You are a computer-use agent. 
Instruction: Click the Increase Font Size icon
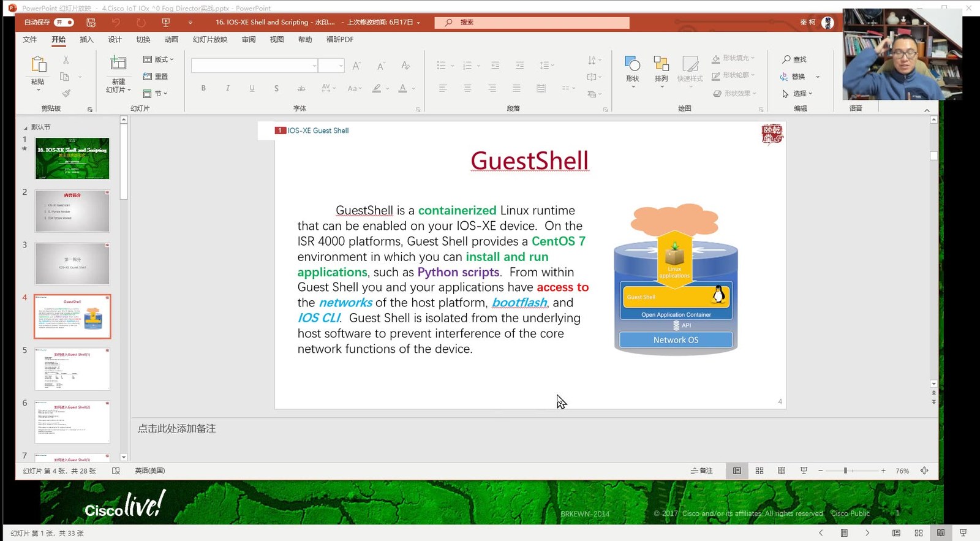(356, 66)
